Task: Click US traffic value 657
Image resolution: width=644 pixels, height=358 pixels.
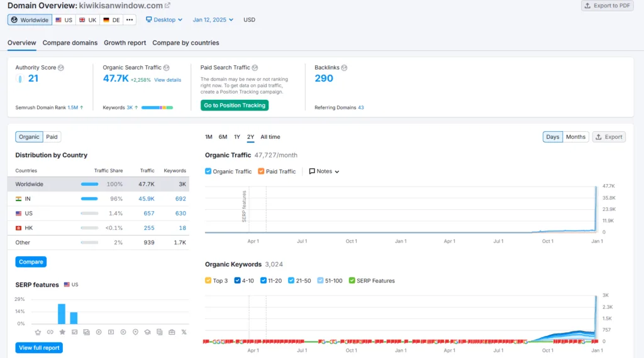Action: 148,214
